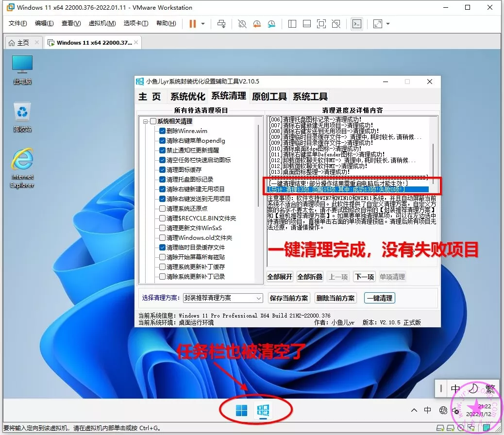Click the 一键清理 button

pos(380,298)
